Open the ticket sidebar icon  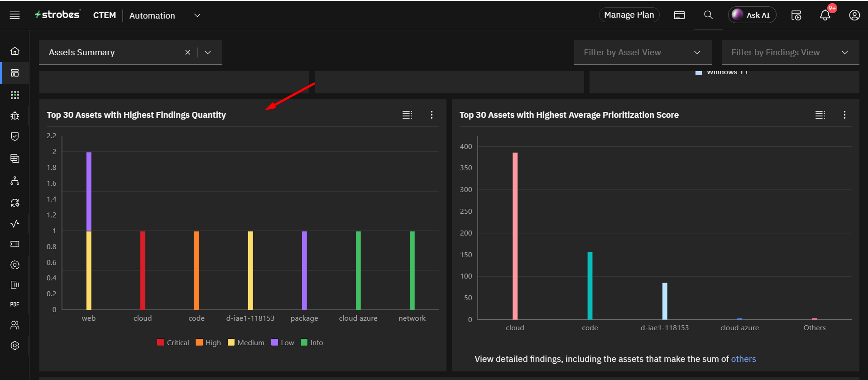(15, 244)
